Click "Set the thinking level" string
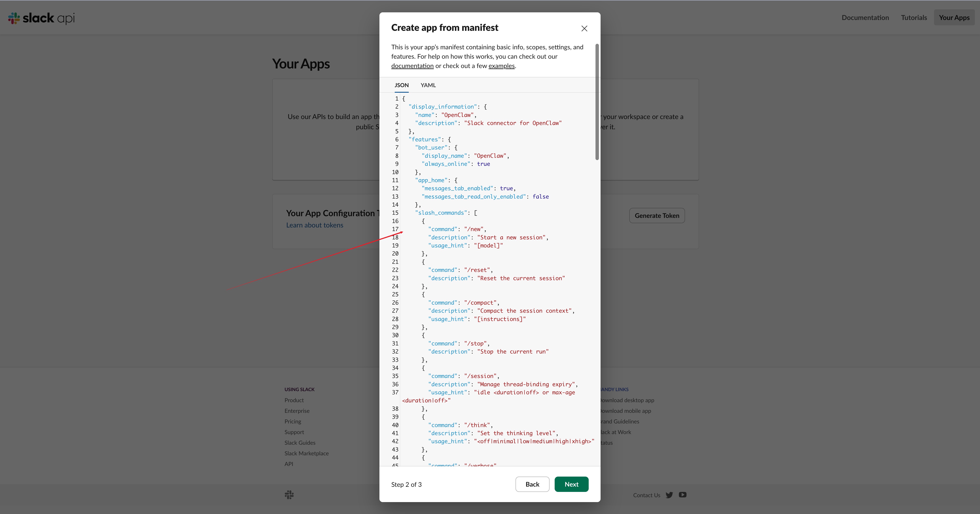 [x=516, y=433]
